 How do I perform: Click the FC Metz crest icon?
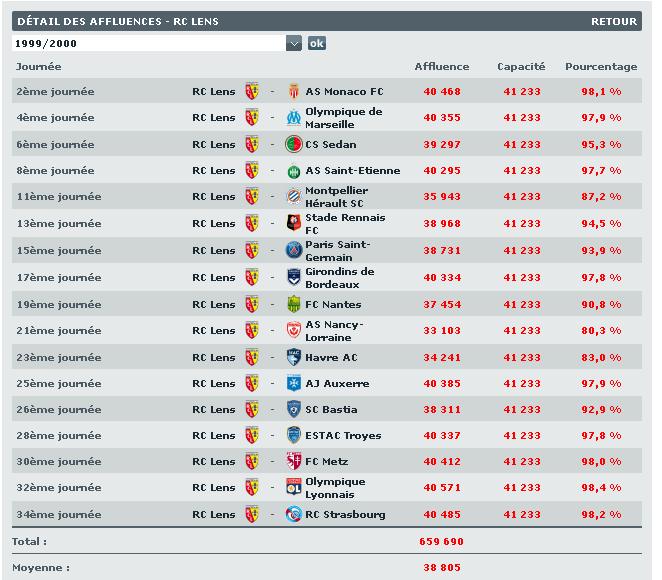[294, 462]
